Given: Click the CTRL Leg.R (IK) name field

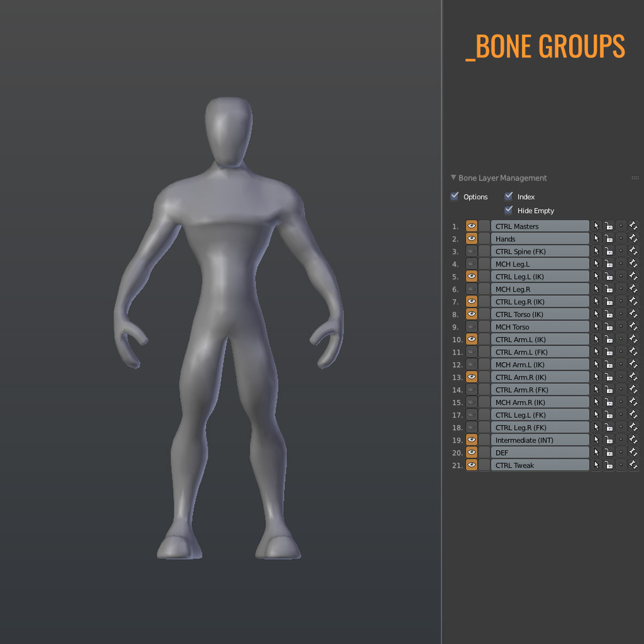Looking at the screenshot, I should point(540,301).
